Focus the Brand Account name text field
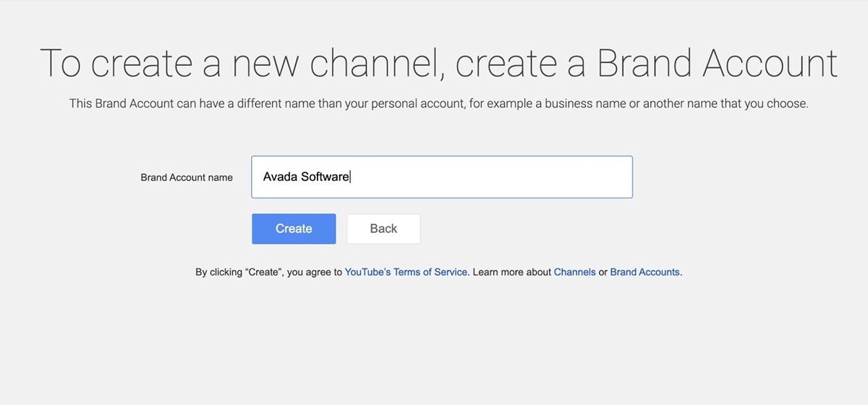Viewport: 868px width, 405px height. tap(441, 177)
